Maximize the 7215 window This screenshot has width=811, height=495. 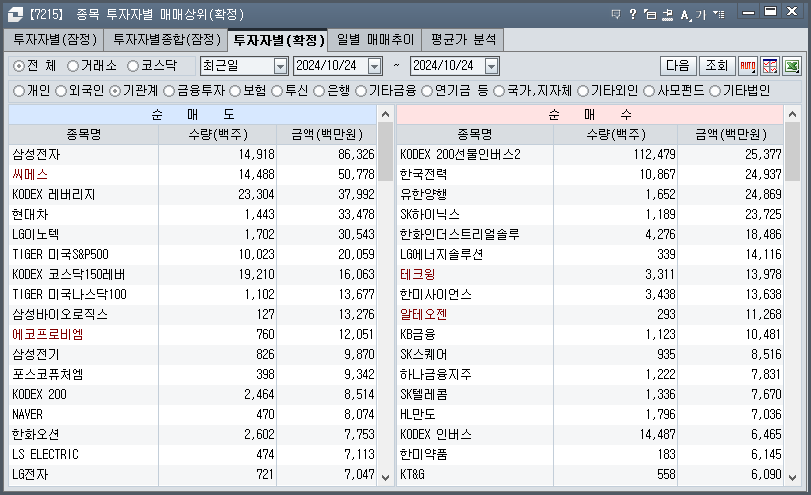[770, 11]
